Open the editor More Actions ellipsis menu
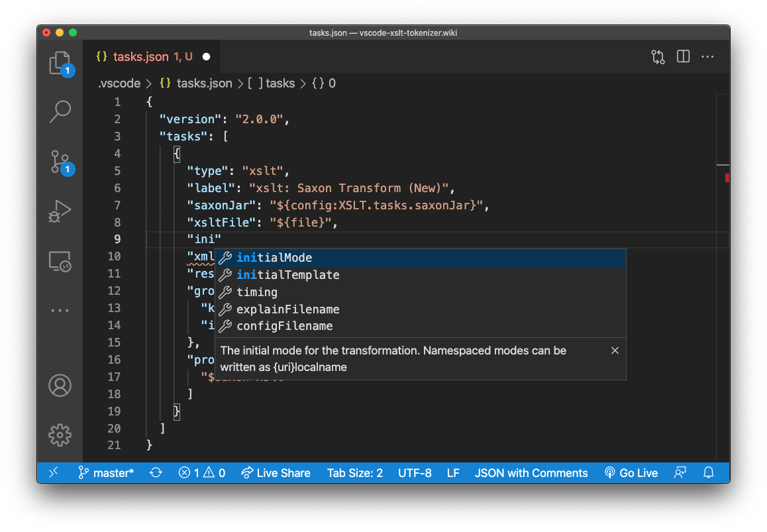Image resolution: width=767 pixels, height=532 pixels. point(707,56)
